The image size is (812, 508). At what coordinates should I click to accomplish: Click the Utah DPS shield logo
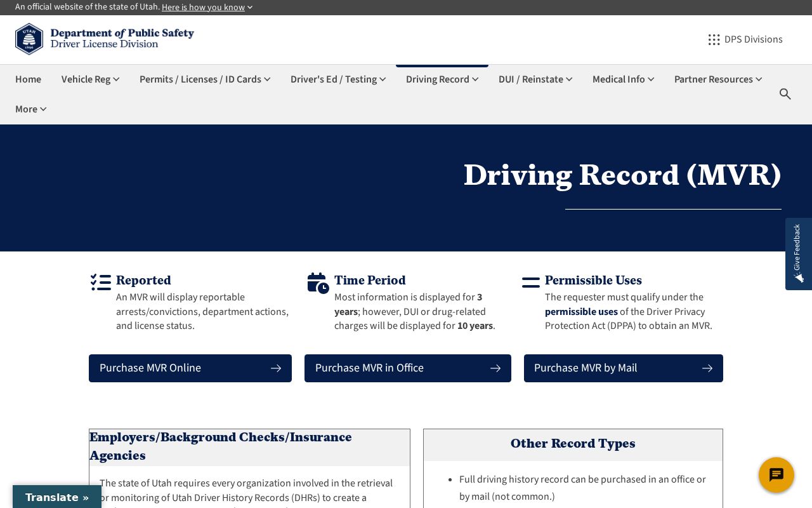pyautogui.click(x=29, y=39)
